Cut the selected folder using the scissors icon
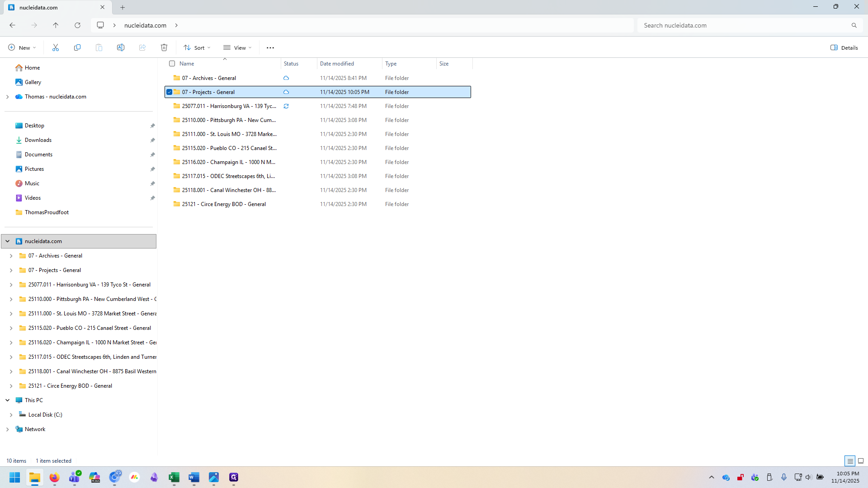Viewport: 868px width, 488px height. (x=56, y=47)
